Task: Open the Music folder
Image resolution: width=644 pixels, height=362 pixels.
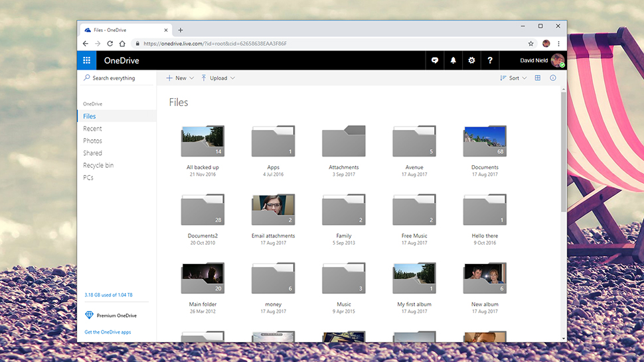Action: click(344, 278)
